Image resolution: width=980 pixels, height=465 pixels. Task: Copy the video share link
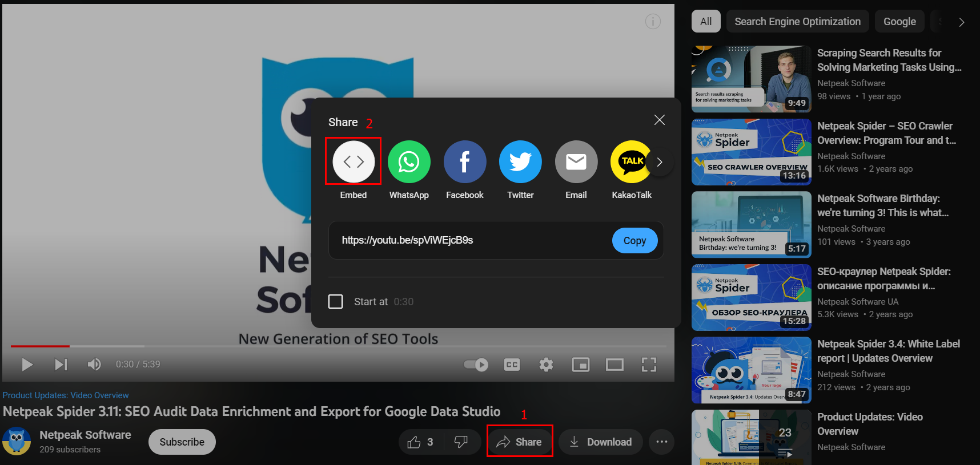tap(634, 241)
